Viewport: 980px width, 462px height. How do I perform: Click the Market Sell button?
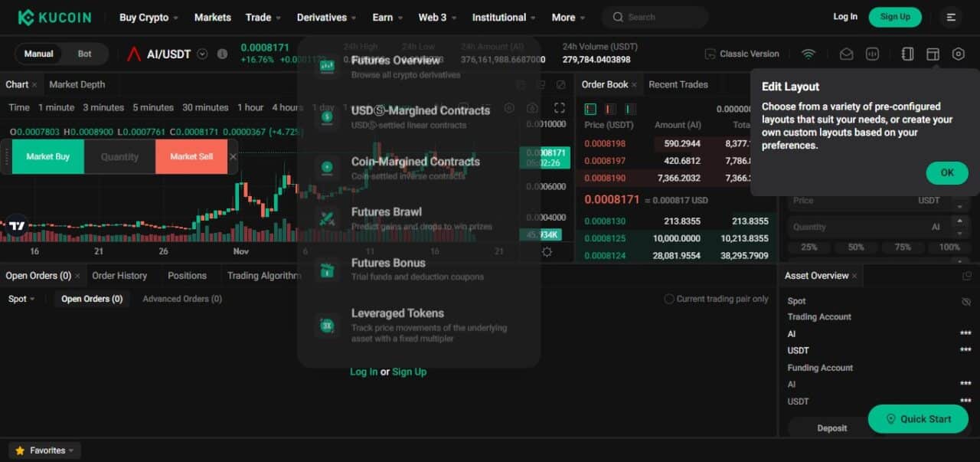pos(191,156)
